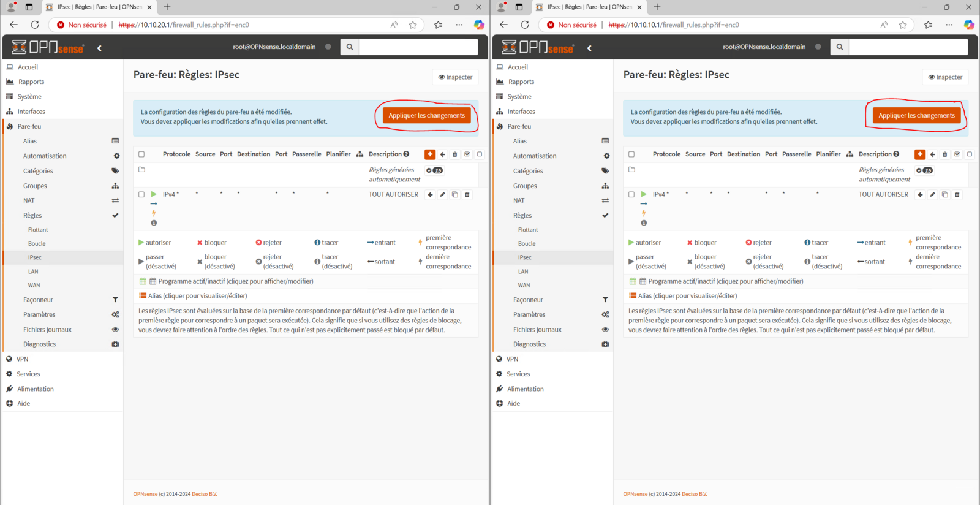Select the IPv4 rule row checkbox in left window
The image size is (980, 505).
(141, 194)
